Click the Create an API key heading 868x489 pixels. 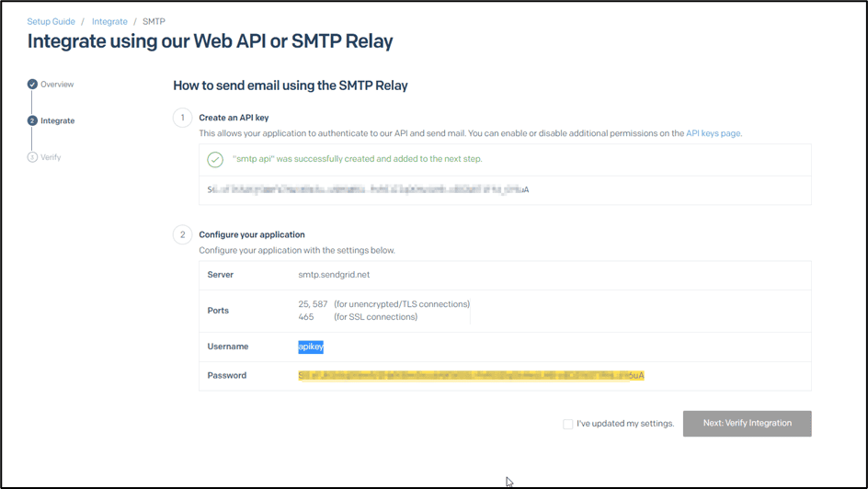[234, 118]
